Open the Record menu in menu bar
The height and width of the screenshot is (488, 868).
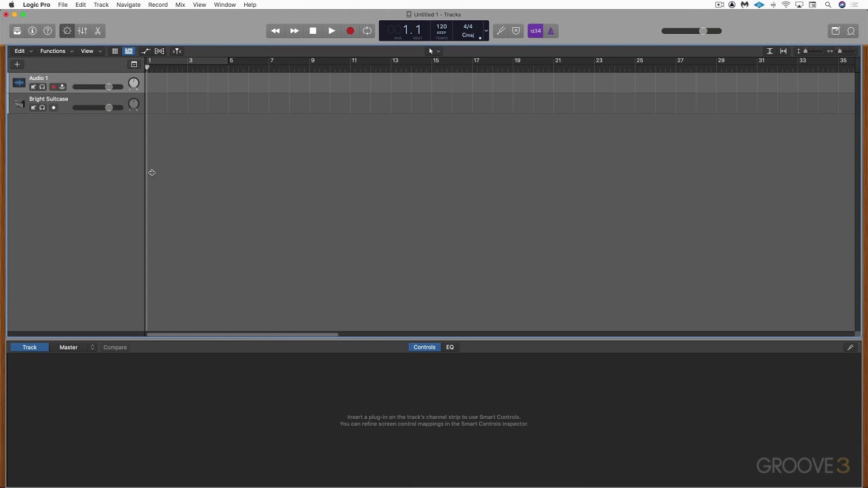pos(158,5)
